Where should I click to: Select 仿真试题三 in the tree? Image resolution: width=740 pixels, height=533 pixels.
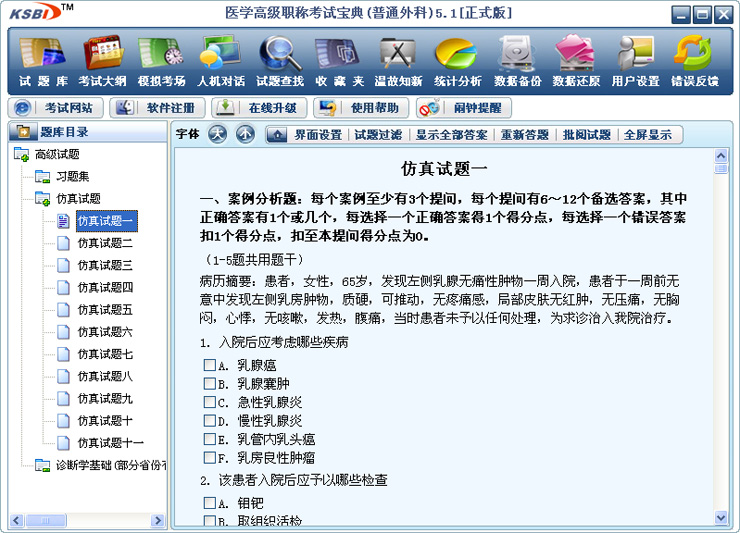[x=105, y=265]
